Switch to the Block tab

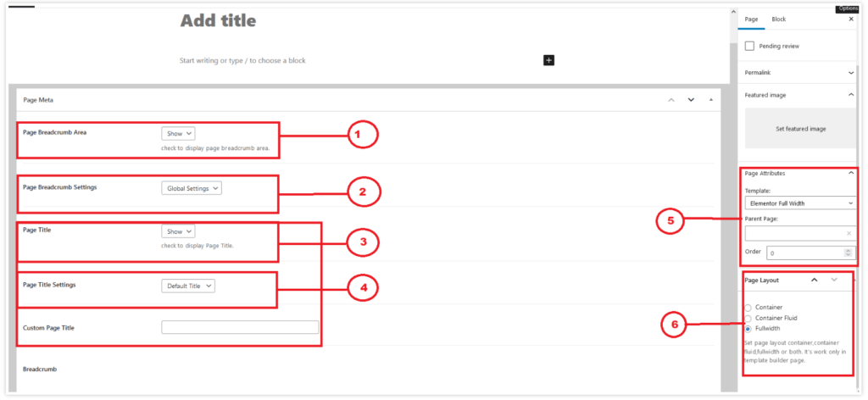click(x=779, y=19)
